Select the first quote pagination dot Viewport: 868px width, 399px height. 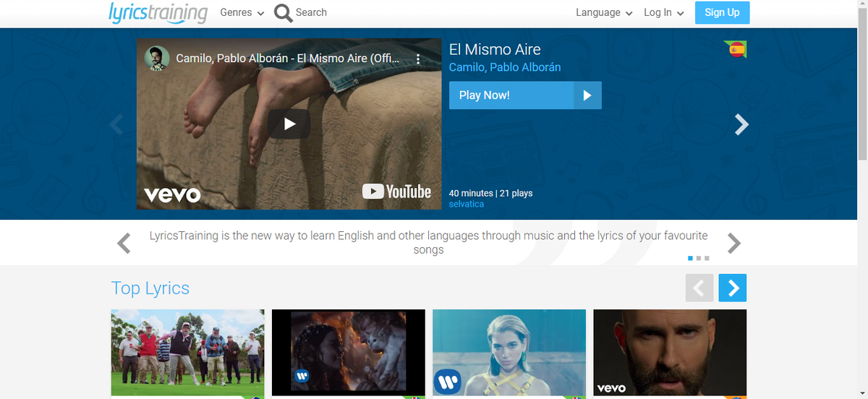coord(690,258)
